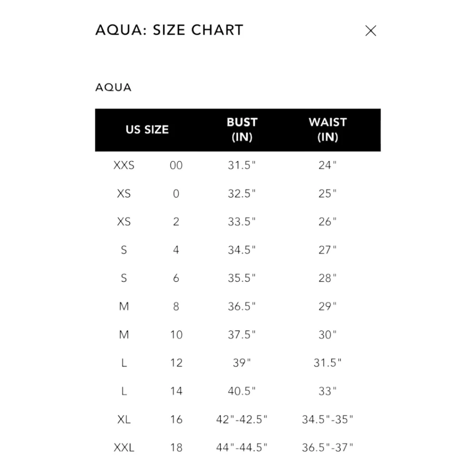476x476 pixels.
Task: Select the XXS size row label
Action: 124,166
